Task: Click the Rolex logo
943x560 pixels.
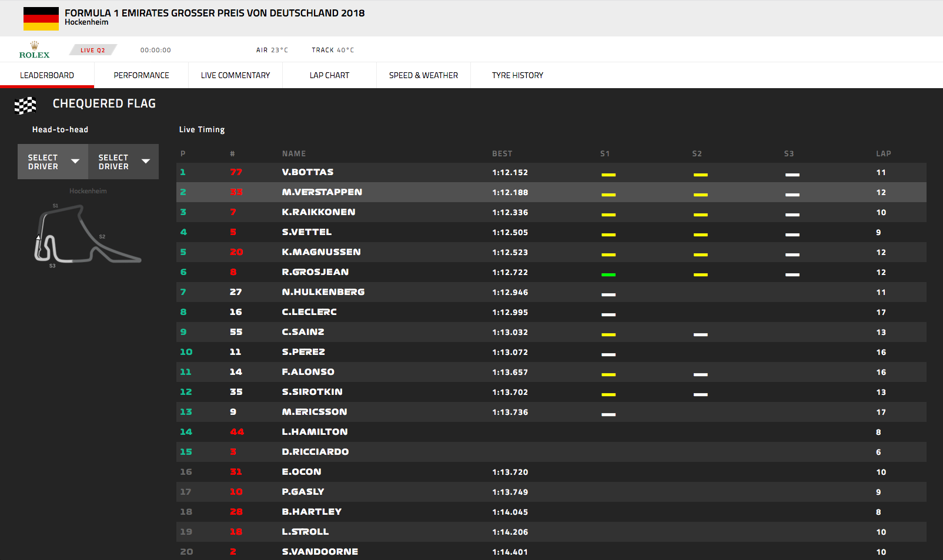Action: (x=34, y=51)
